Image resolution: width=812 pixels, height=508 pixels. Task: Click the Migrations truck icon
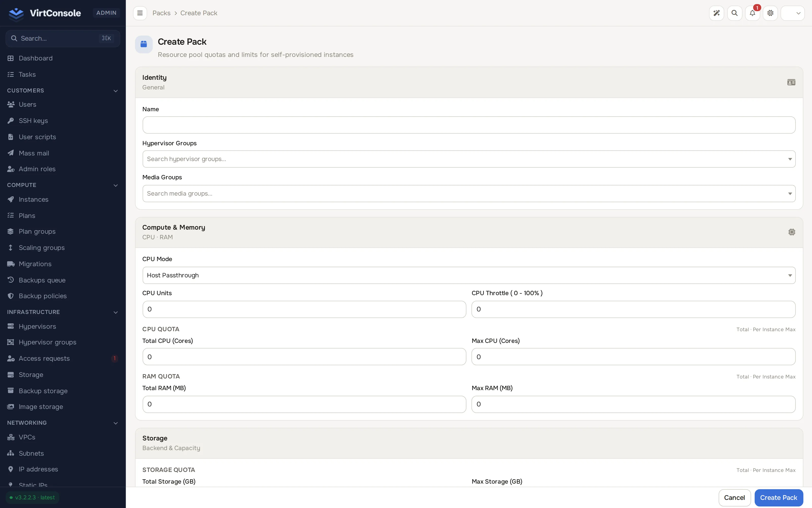11,264
